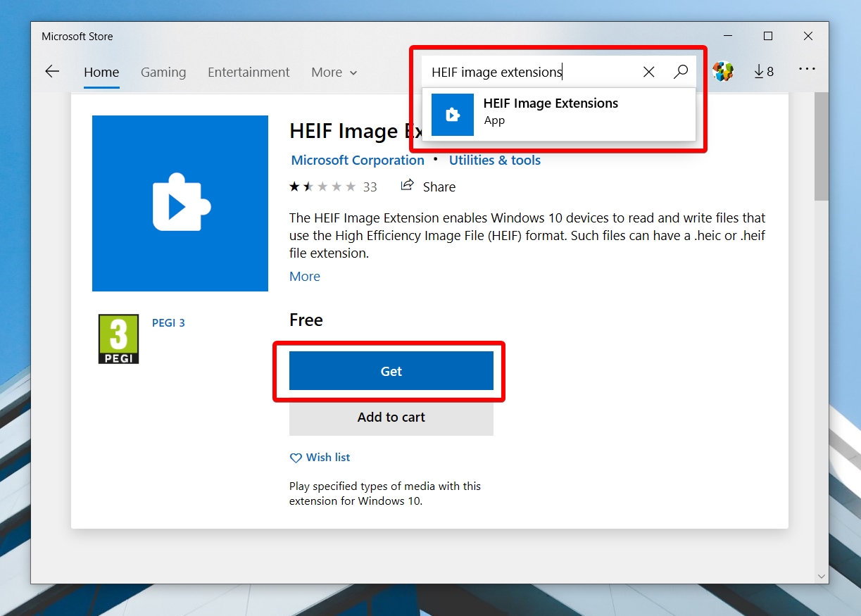Click the HEIF extension icon in search suggestion
Image resolution: width=861 pixels, height=616 pixels.
[453, 114]
